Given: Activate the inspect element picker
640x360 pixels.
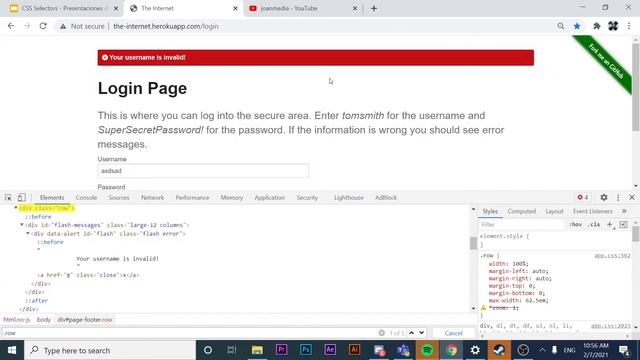Looking at the screenshot, I should click(x=8, y=198).
